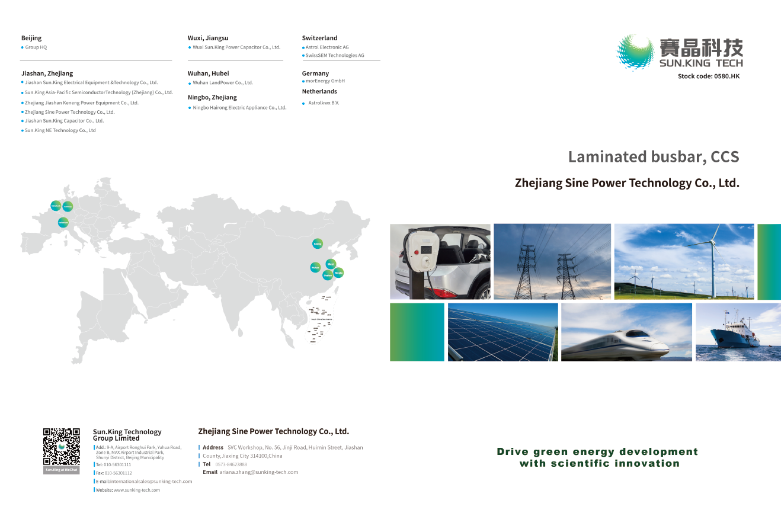Click the 'Group HQ' list entry
This screenshot has height=532, width=781.
(x=36, y=47)
